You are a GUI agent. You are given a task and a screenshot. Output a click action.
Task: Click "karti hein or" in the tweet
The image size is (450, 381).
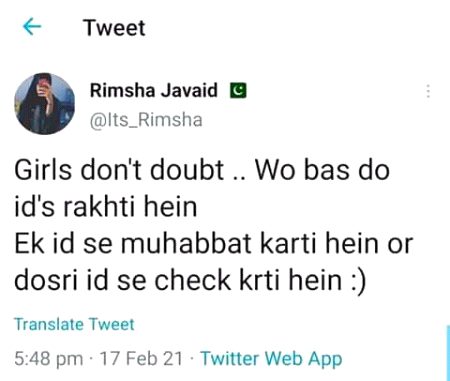point(337,243)
